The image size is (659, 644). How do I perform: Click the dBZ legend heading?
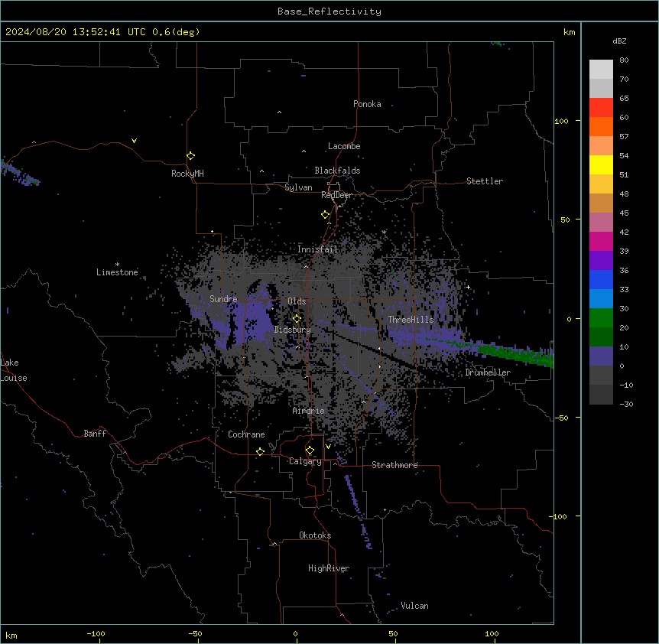[619, 41]
